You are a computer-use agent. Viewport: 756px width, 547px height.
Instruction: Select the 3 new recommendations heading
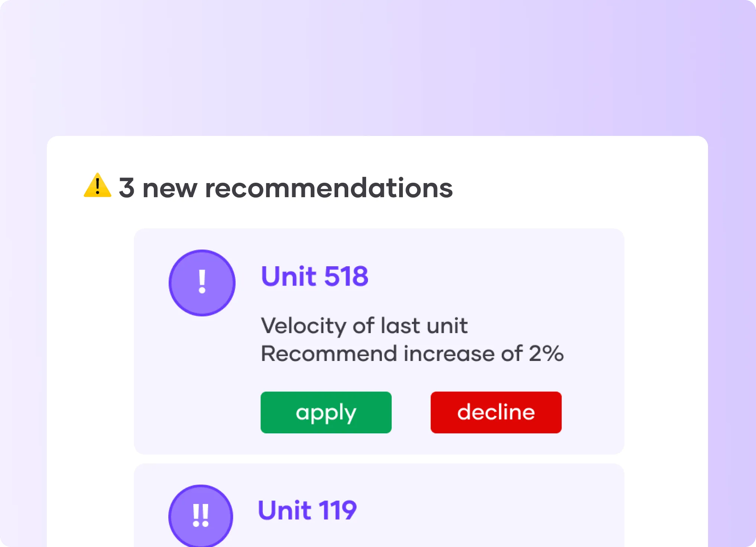[x=286, y=188]
